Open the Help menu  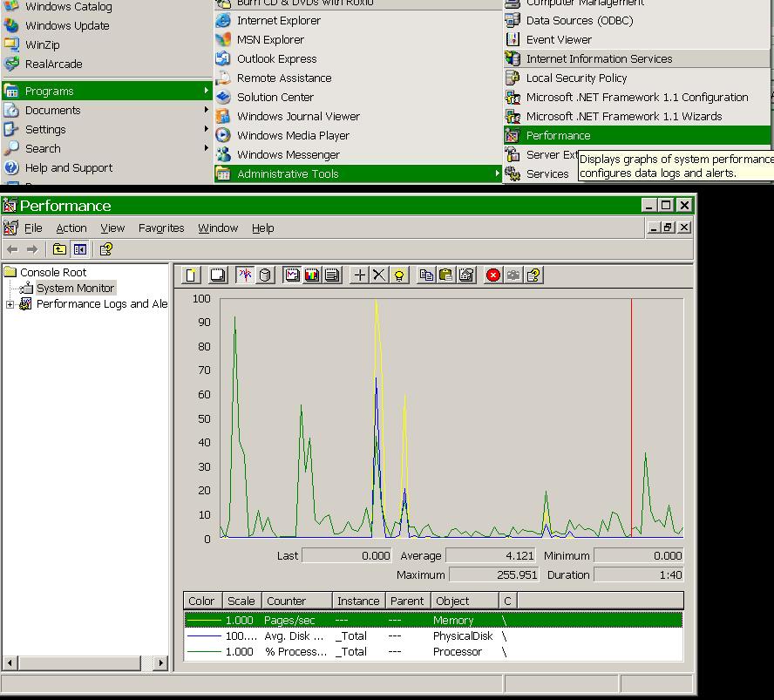point(262,228)
